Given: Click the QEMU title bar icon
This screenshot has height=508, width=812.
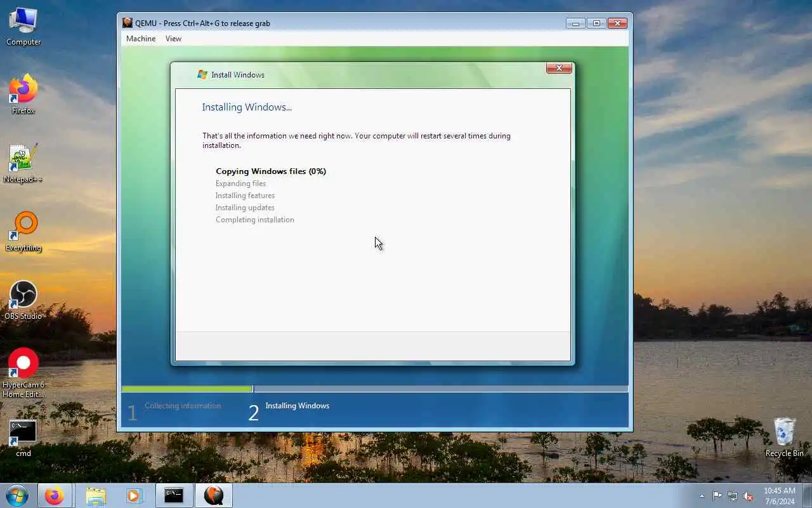Looking at the screenshot, I should point(128,23).
